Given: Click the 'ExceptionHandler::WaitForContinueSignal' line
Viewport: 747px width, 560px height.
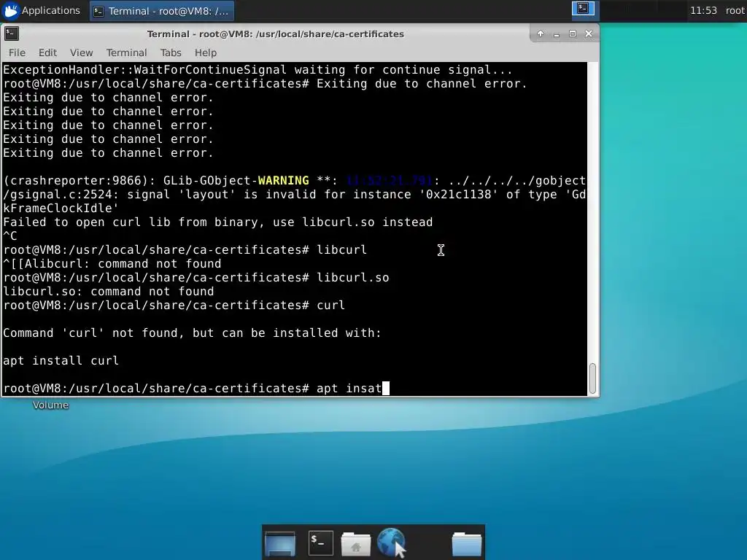Looking at the screenshot, I should [x=258, y=69].
